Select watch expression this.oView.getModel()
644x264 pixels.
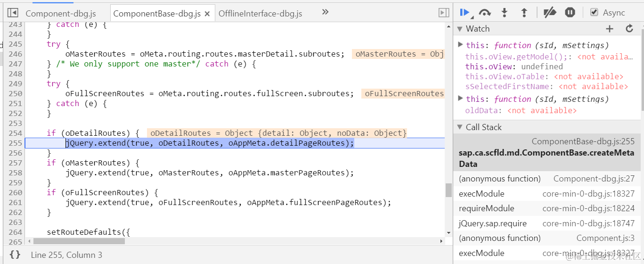(x=549, y=57)
